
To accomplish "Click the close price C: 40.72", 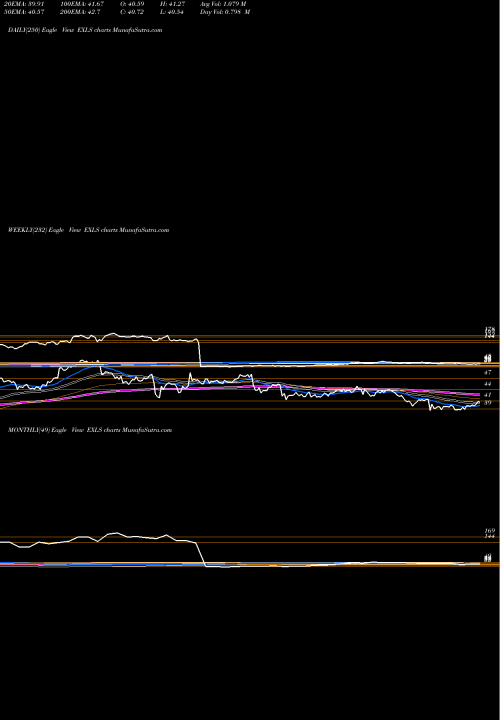I will [x=133, y=12].
